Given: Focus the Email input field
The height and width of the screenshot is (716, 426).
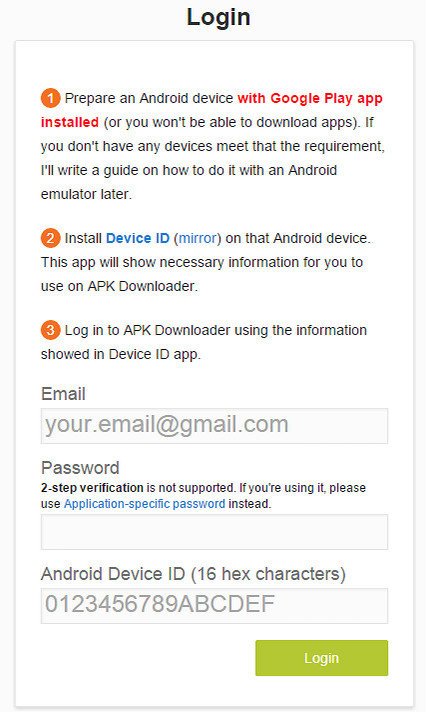Looking at the screenshot, I should coord(214,426).
